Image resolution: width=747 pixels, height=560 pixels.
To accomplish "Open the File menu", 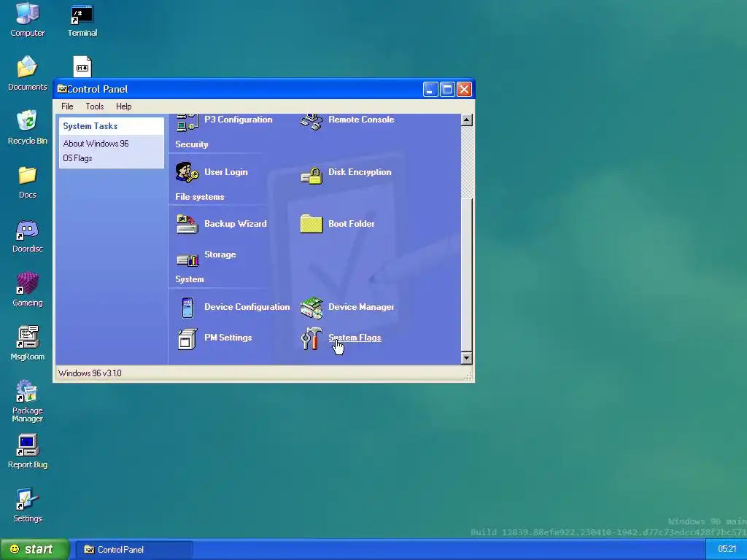I will coord(67,106).
